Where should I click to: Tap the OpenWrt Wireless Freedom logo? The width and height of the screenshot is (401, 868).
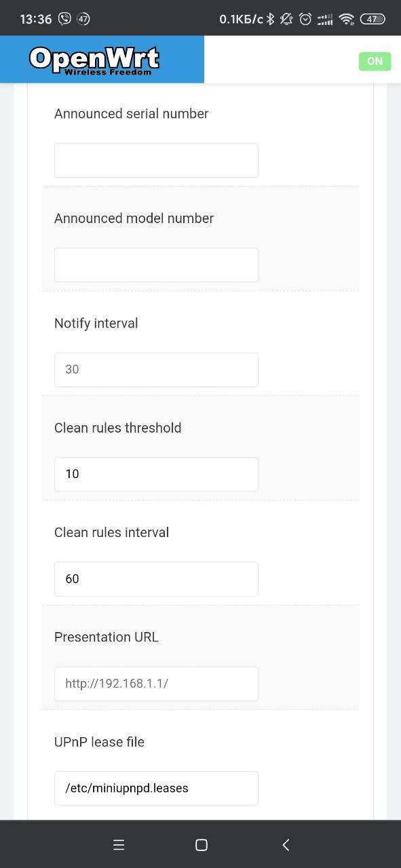click(x=94, y=60)
